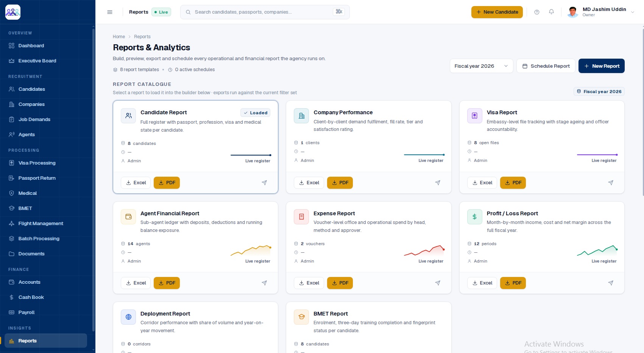Export the Profit / Loss Report as PDF
The image size is (644, 353).
coord(513,283)
